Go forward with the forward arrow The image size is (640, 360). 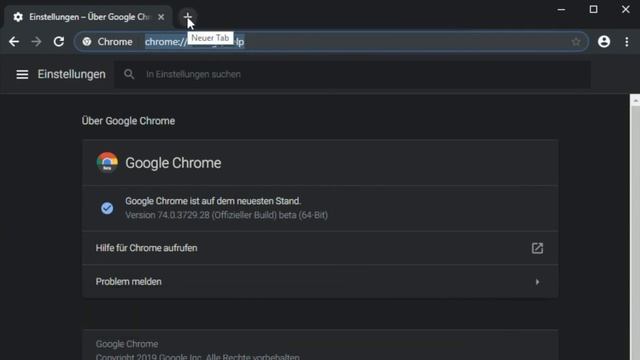(36, 42)
